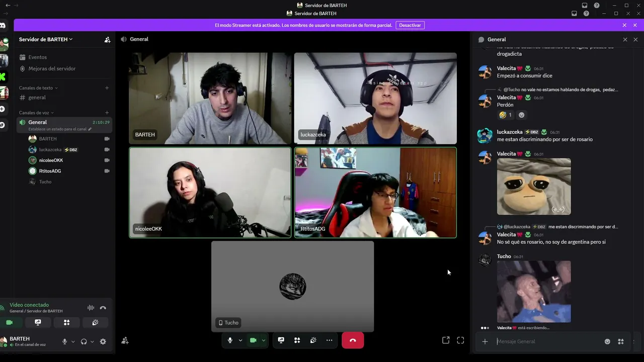Turn off camera in the call control bar
This screenshot has width=644, height=362.
pos(253,340)
